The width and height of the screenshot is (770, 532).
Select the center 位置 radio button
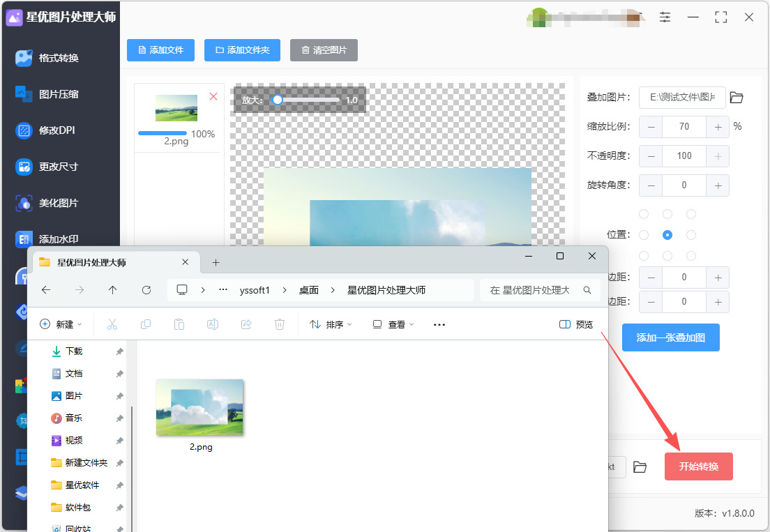pos(667,235)
